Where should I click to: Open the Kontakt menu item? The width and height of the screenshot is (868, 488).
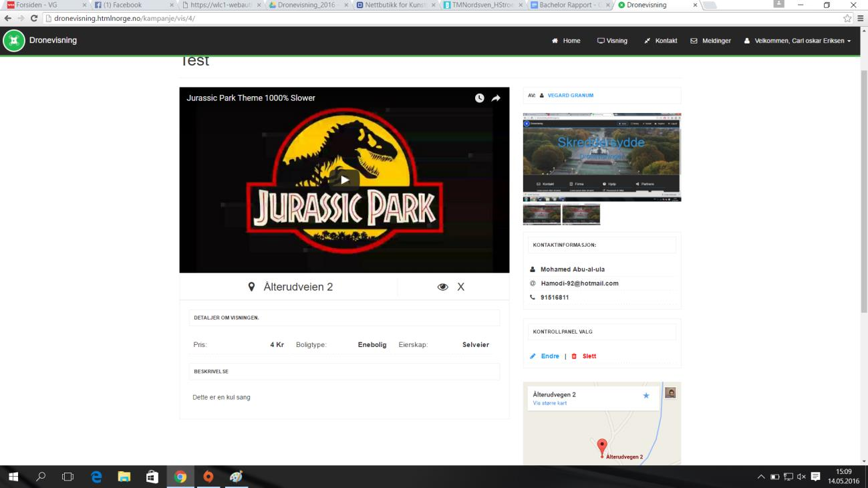[660, 41]
